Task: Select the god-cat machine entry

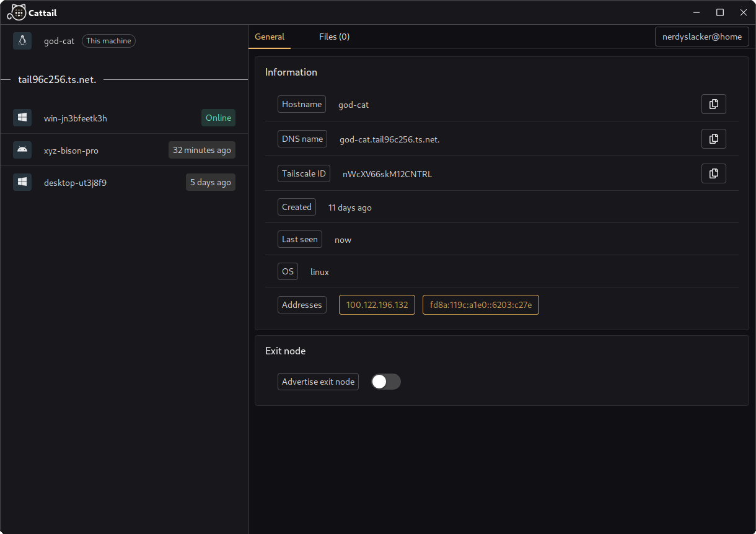Action: click(x=124, y=41)
